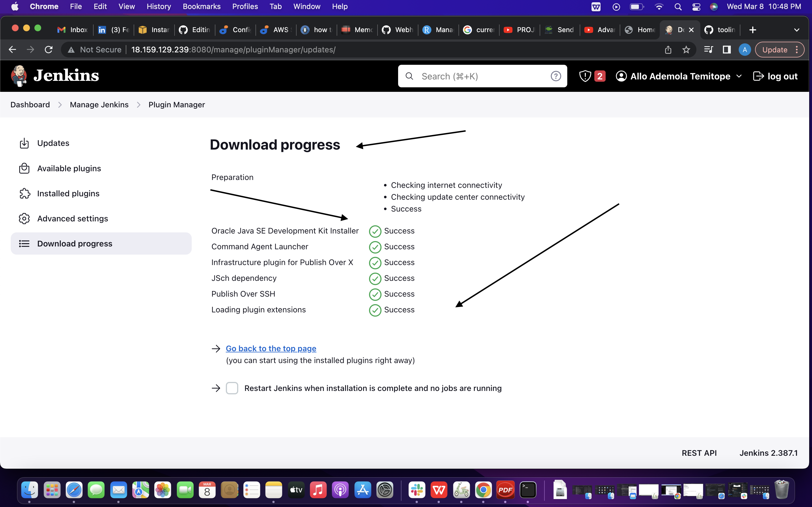This screenshot has height=507, width=812.
Task: Open Terminal from the Dock
Action: [528, 490]
